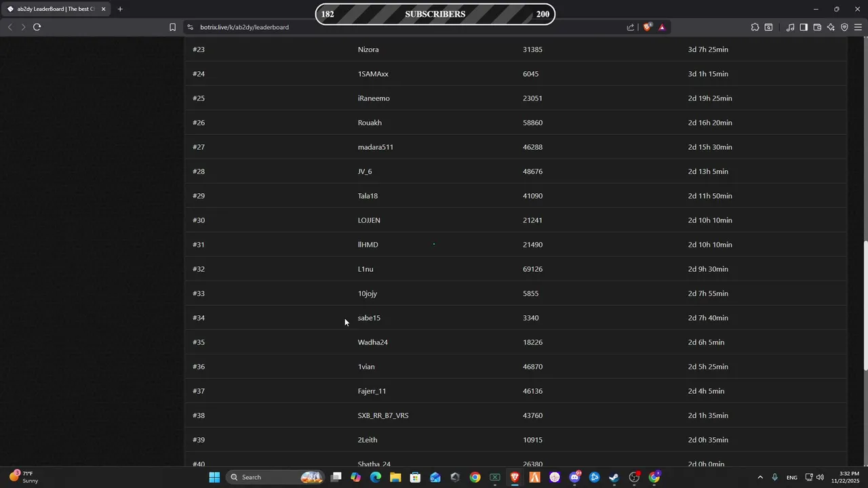Open the Windows Start menu
This screenshot has height=488, width=868.
pyautogui.click(x=214, y=477)
